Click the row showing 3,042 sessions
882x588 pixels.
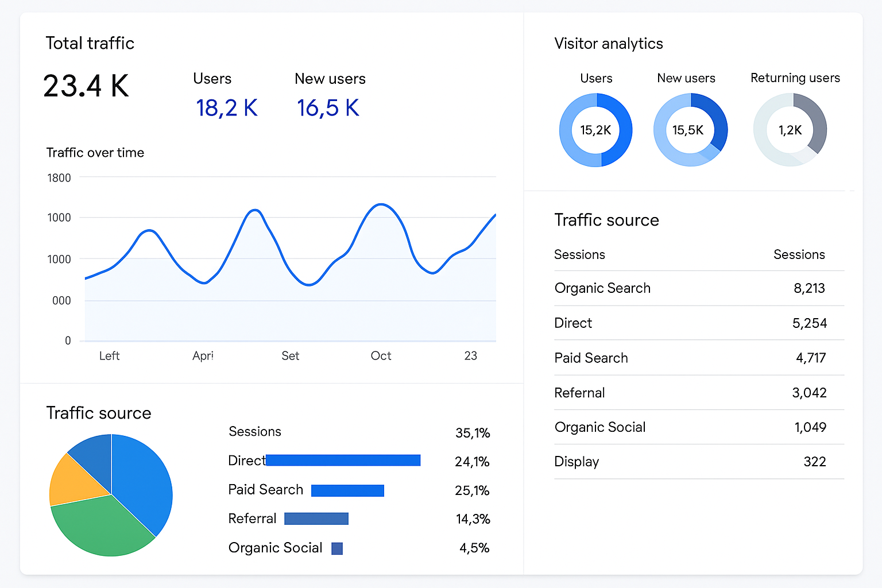coord(698,393)
